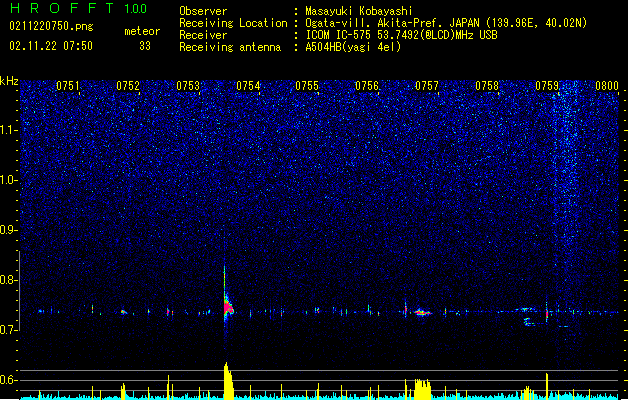Click the 'Receiver' field label
Viewport: 629px width, 400px height.
pyautogui.click(x=203, y=35)
